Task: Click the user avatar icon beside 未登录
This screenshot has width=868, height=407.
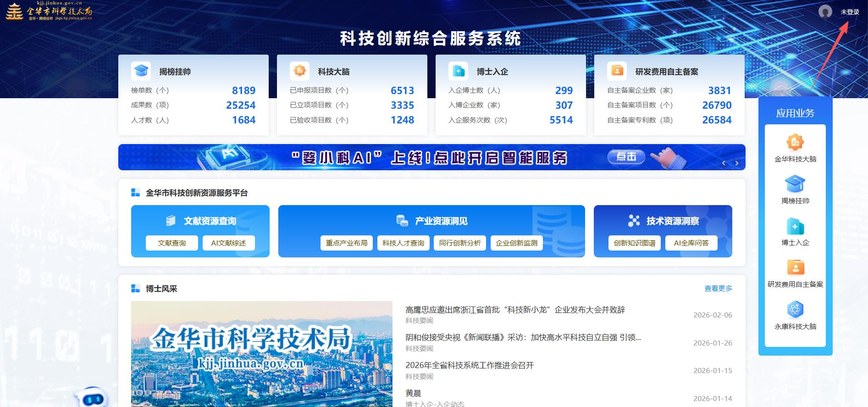Action: click(x=825, y=12)
